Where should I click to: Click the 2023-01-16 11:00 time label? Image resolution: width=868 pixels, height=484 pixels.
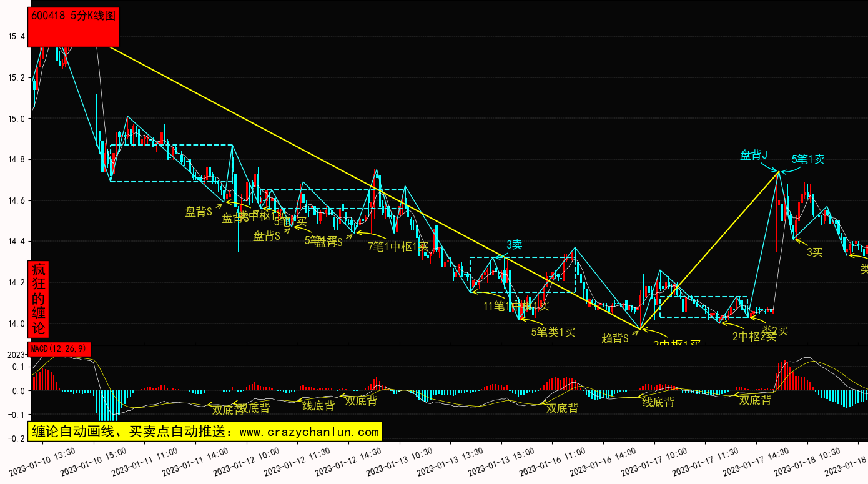(x=552, y=461)
